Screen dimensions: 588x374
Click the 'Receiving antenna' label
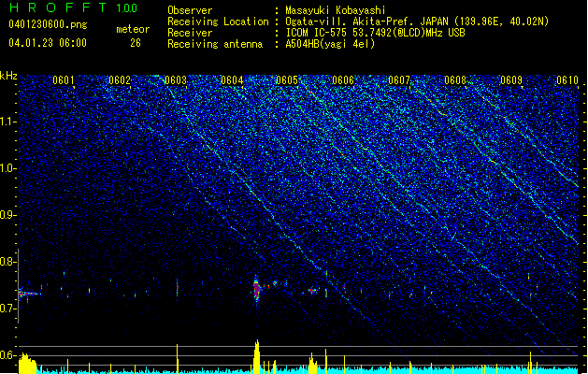coord(215,44)
